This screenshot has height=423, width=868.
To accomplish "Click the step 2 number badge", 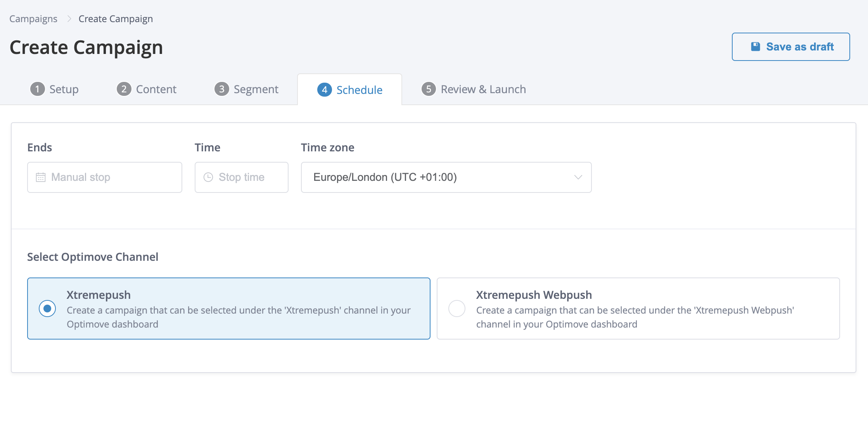I will coord(124,89).
